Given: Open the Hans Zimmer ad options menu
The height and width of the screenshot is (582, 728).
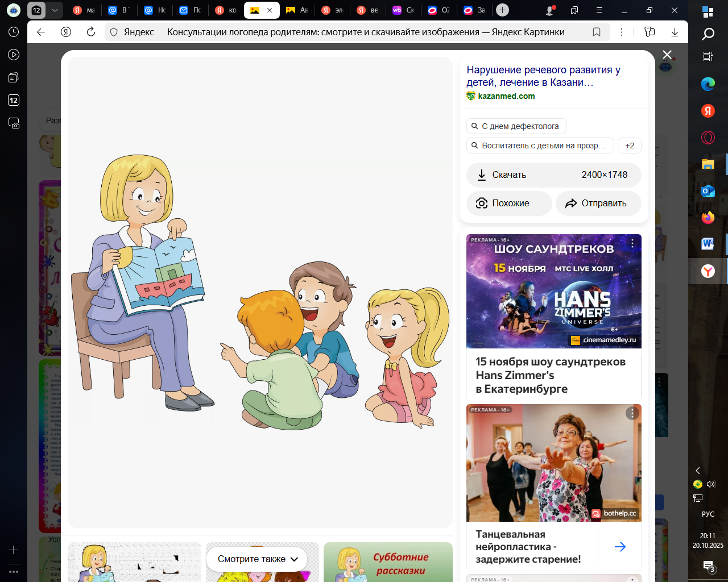Looking at the screenshot, I should click(x=632, y=243).
